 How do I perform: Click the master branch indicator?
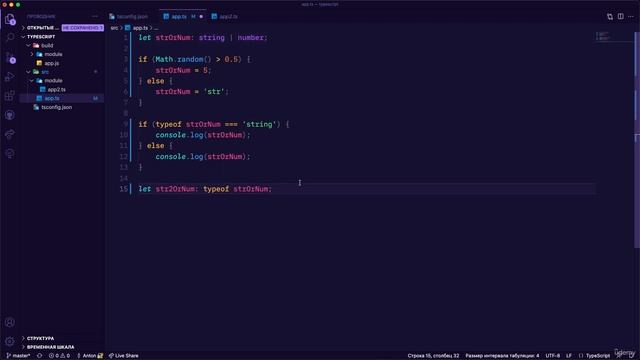[x=18, y=356]
